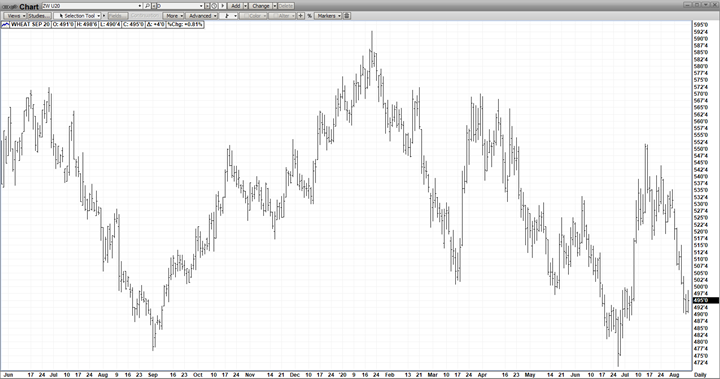The height and width of the screenshot is (379, 720).
Task: Toggle the percent scale icon
Action: click(309, 16)
